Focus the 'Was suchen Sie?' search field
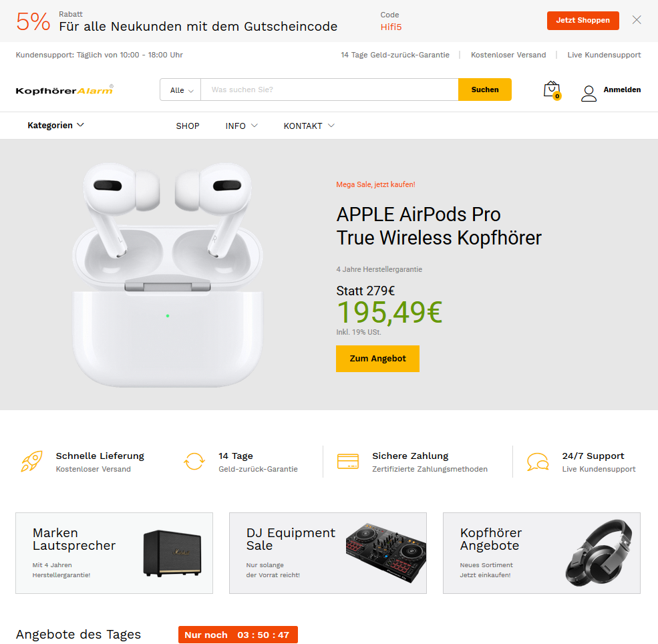 point(329,90)
